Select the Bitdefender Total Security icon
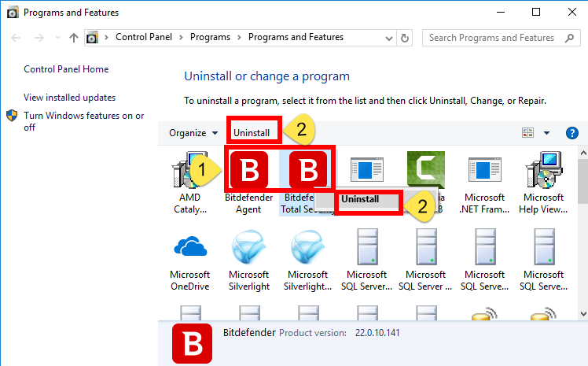Viewport: 588px width, 366px height. pyautogui.click(x=308, y=170)
